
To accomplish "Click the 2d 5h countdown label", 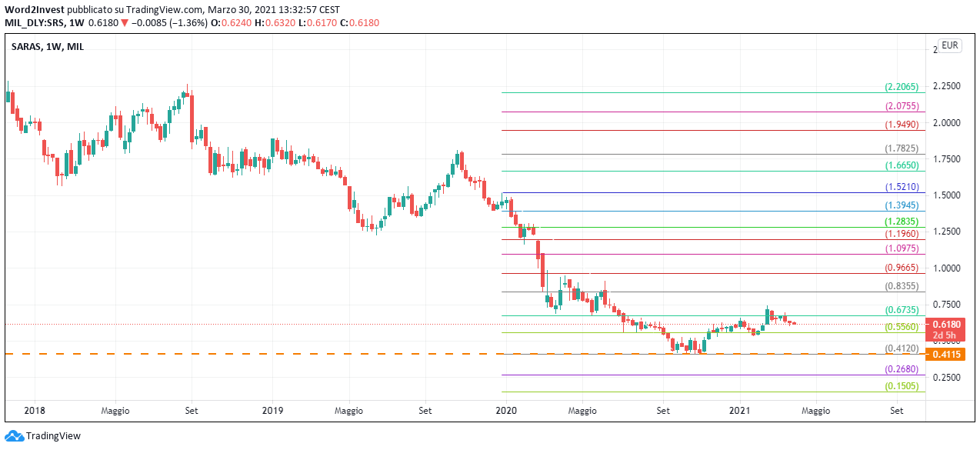I will [x=944, y=335].
